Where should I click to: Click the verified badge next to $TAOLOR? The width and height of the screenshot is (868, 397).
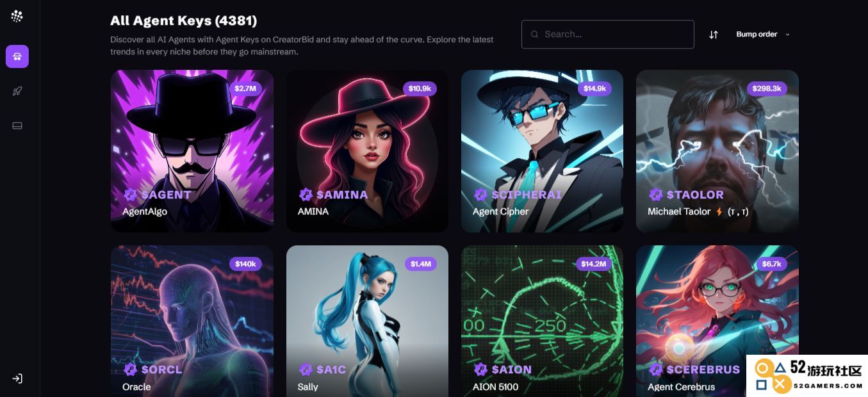click(x=655, y=195)
